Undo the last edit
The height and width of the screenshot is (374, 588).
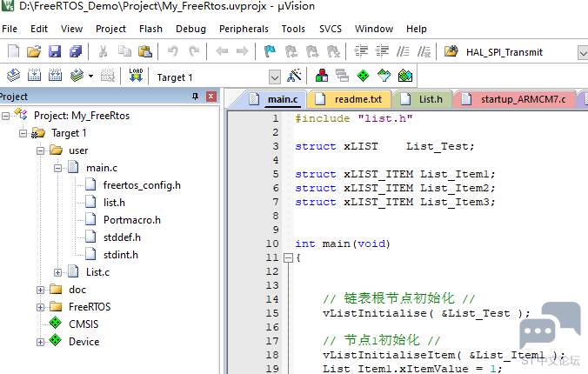(173, 51)
